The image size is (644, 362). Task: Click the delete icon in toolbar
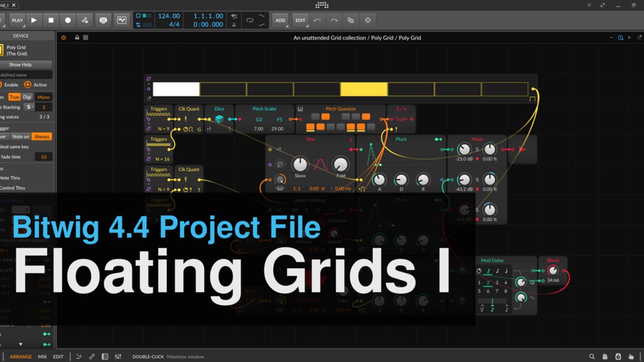tap(368, 20)
